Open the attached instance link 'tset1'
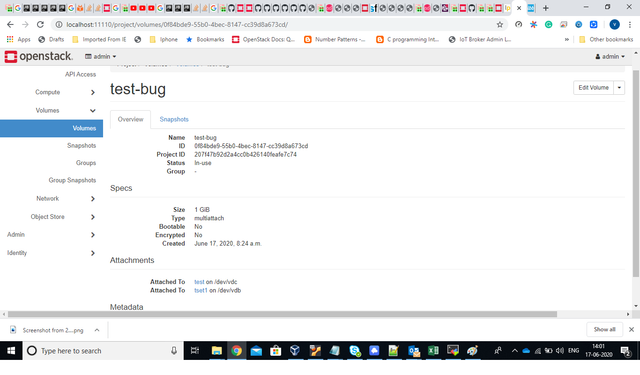640x375 pixels. click(x=201, y=291)
